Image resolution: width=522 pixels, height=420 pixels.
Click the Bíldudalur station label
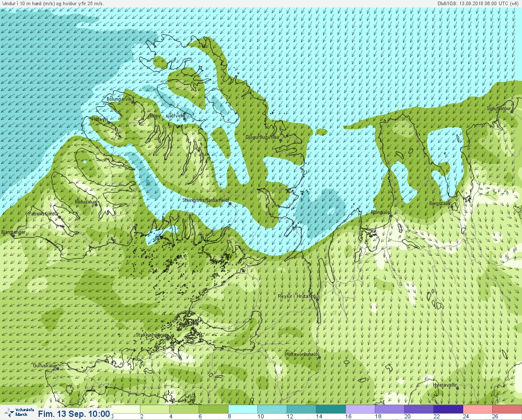(x=86, y=202)
